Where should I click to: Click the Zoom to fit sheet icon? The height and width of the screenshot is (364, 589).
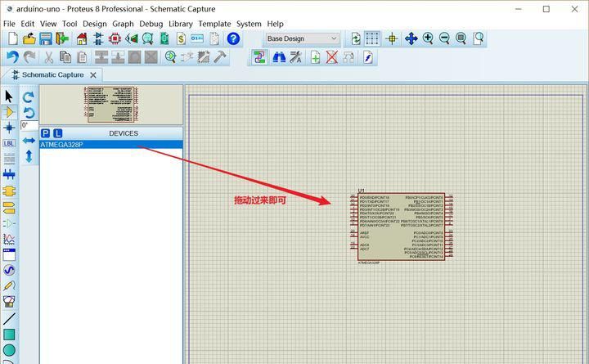[x=461, y=38]
